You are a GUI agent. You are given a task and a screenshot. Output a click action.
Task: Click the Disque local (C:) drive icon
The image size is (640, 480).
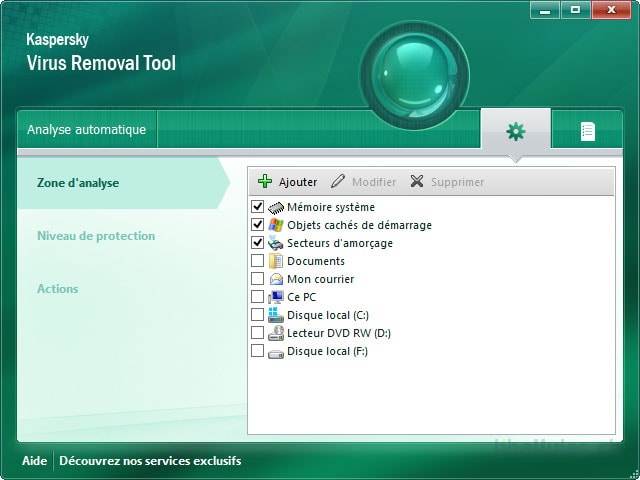pos(276,315)
